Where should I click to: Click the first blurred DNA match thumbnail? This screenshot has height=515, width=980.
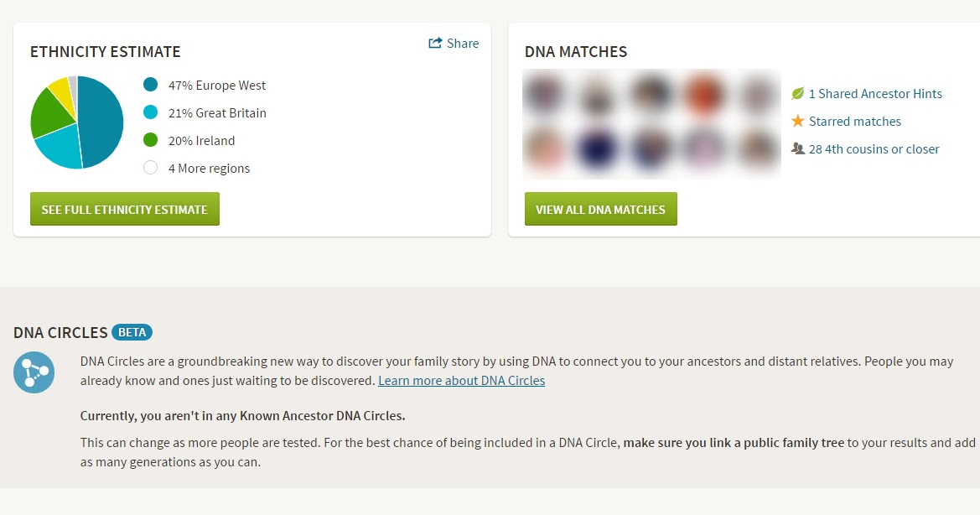tap(545, 95)
